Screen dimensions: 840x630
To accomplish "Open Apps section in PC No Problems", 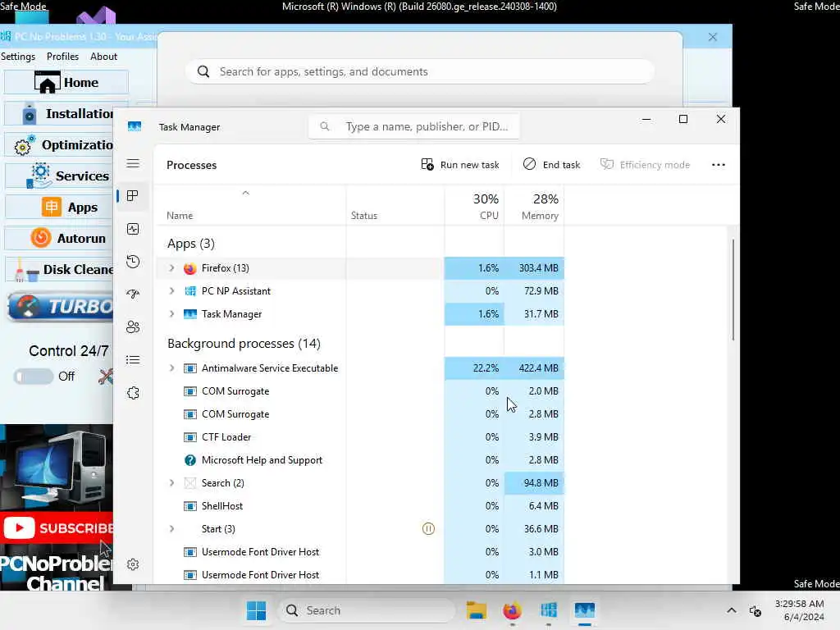I will point(59,208).
